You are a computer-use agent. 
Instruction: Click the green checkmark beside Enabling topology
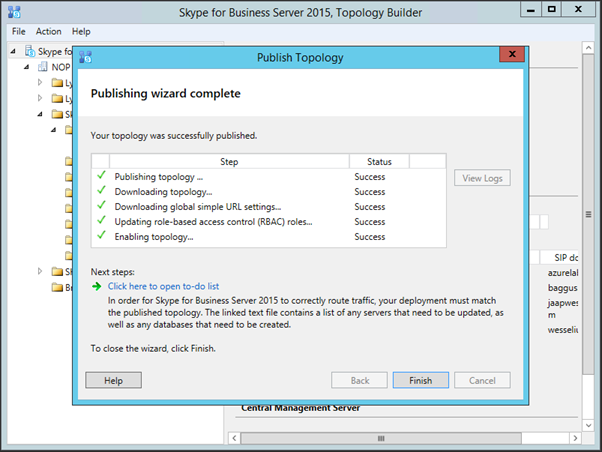point(101,236)
